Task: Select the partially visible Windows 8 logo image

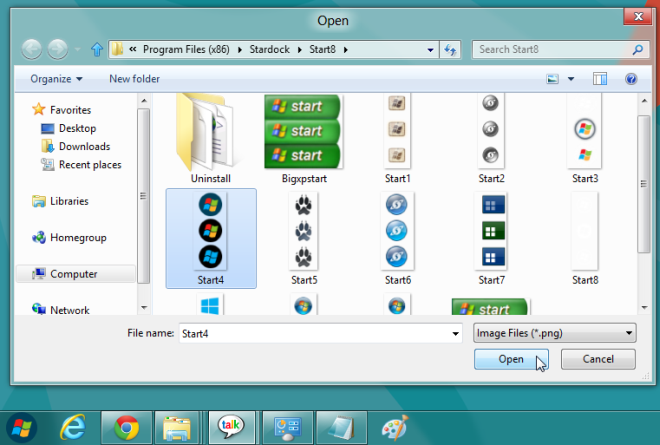Action: click(210, 305)
